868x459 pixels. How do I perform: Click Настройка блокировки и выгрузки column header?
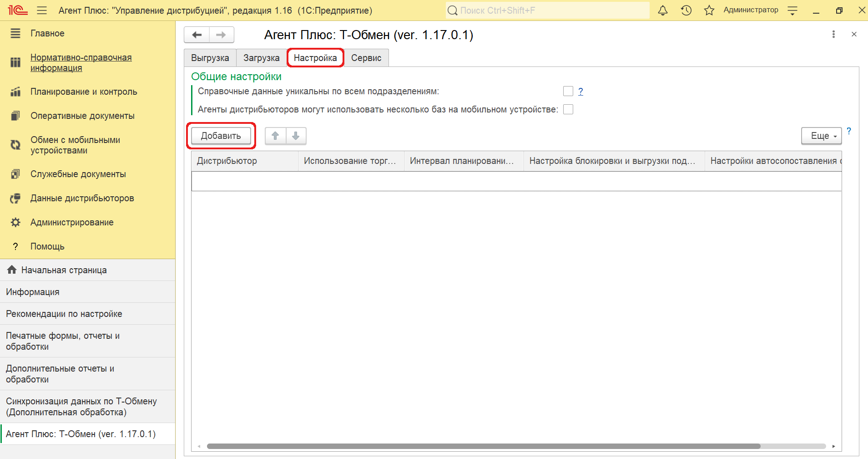pyautogui.click(x=614, y=161)
